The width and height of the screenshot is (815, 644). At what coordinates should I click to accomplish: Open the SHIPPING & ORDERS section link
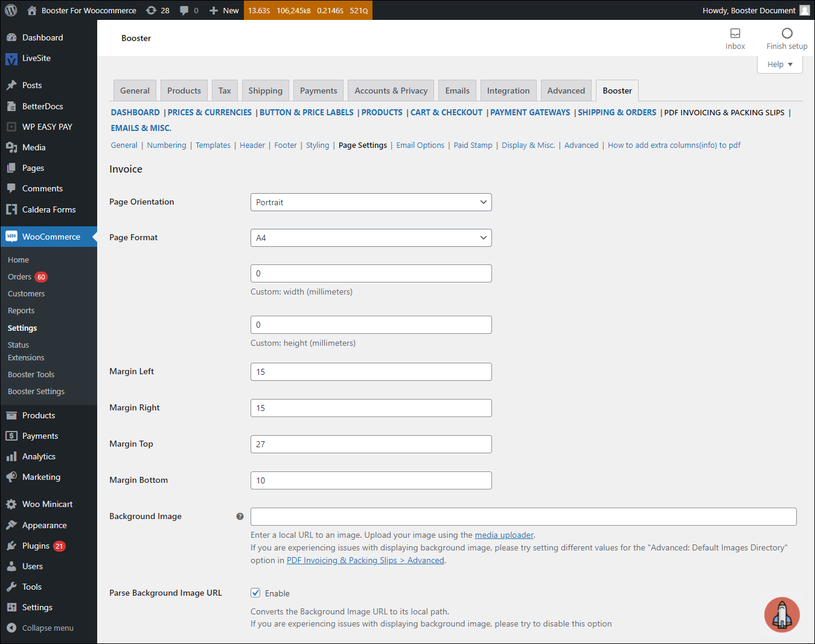[617, 112]
